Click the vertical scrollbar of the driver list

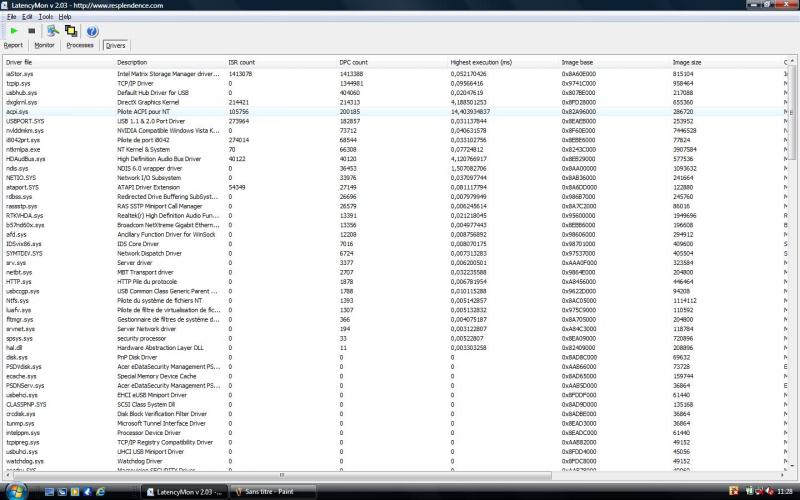pyautogui.click(x=793, y=263)
